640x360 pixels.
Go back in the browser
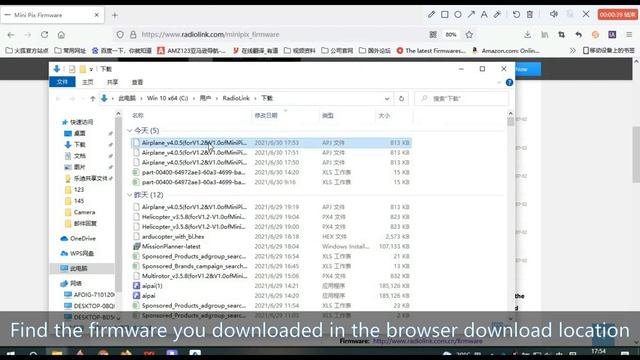point(11,35)
